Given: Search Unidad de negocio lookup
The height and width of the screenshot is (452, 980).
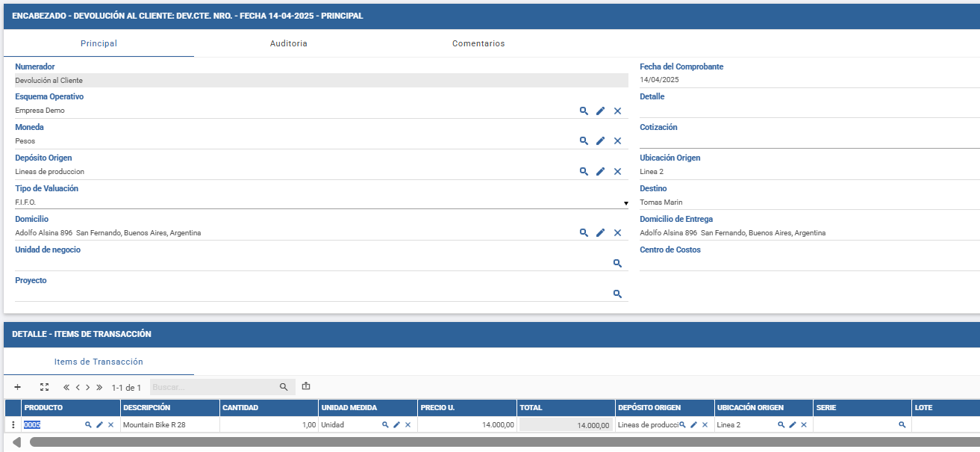Looking at the screenshot, I should pos(617,263).
